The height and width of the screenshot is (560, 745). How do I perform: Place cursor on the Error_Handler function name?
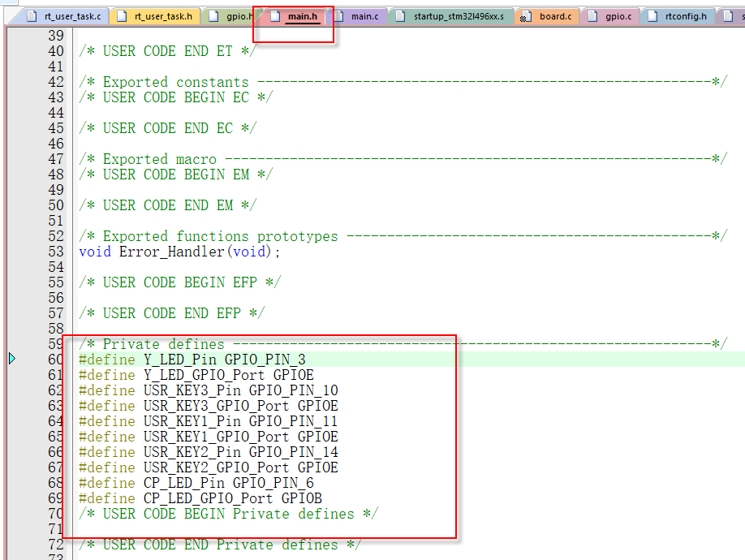click(170, 252)
